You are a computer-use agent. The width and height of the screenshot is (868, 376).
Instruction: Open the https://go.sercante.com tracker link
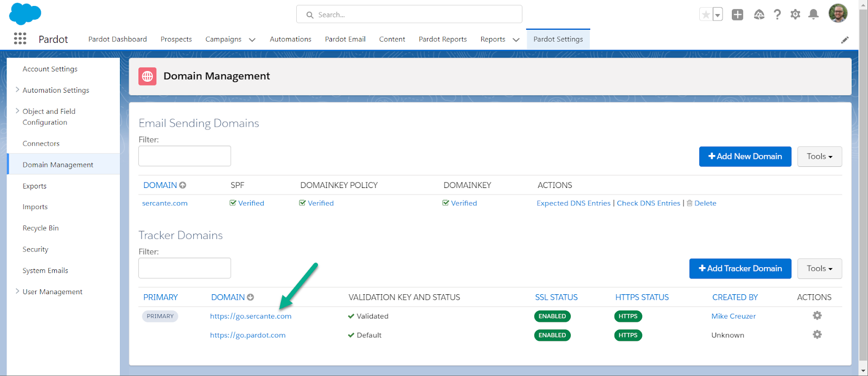tap(251, 316)
